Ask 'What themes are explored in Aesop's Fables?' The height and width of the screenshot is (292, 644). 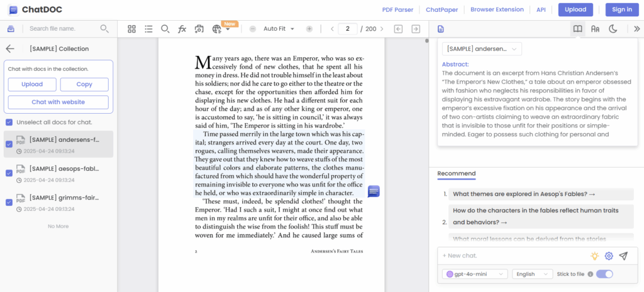(541, 195)
